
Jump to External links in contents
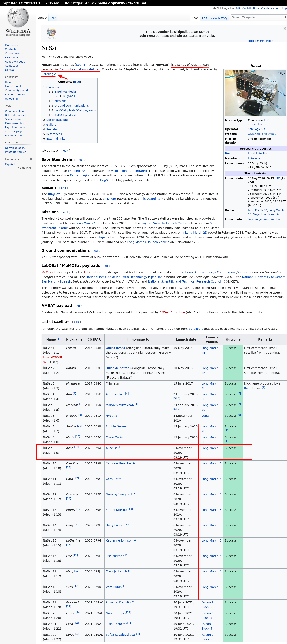56,139
